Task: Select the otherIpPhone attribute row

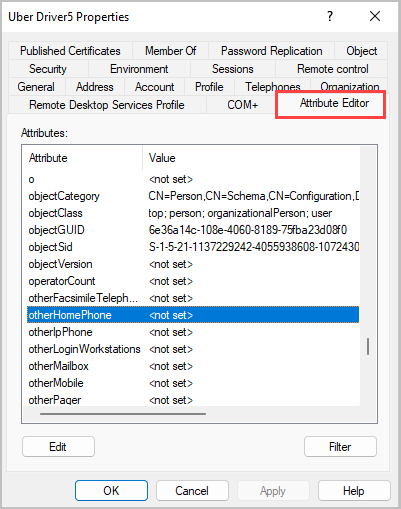Action: tap(193, 332)
